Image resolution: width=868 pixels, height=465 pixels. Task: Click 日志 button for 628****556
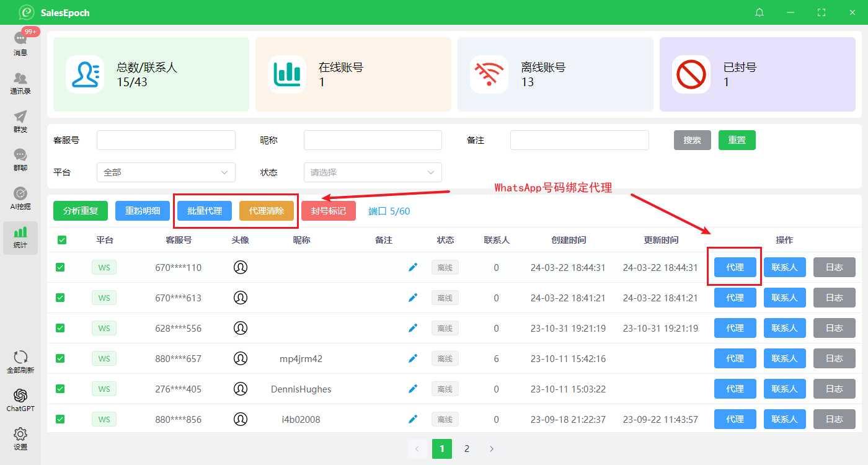click(835, 328)
